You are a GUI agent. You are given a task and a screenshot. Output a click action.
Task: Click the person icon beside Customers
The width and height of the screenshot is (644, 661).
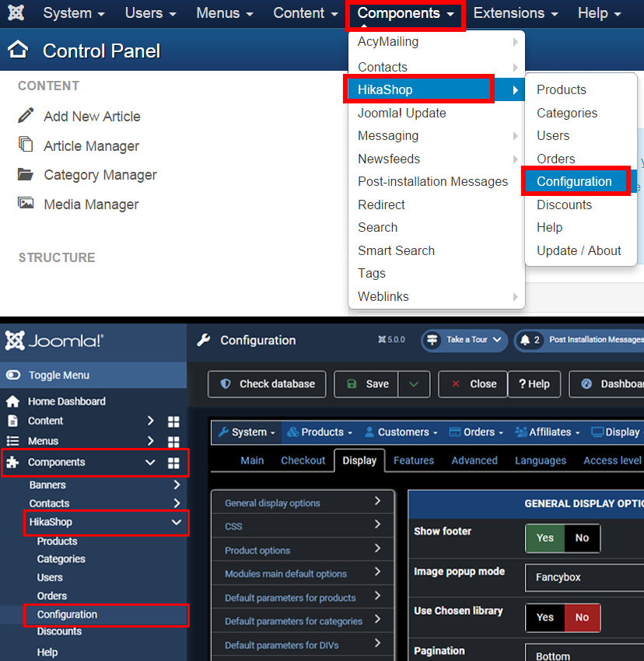point(369,432)
